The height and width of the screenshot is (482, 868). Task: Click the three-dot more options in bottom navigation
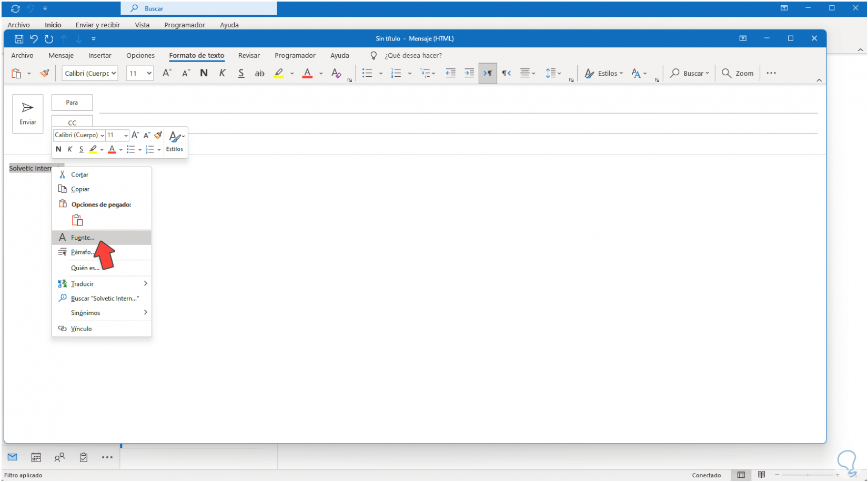coord(107,457)
